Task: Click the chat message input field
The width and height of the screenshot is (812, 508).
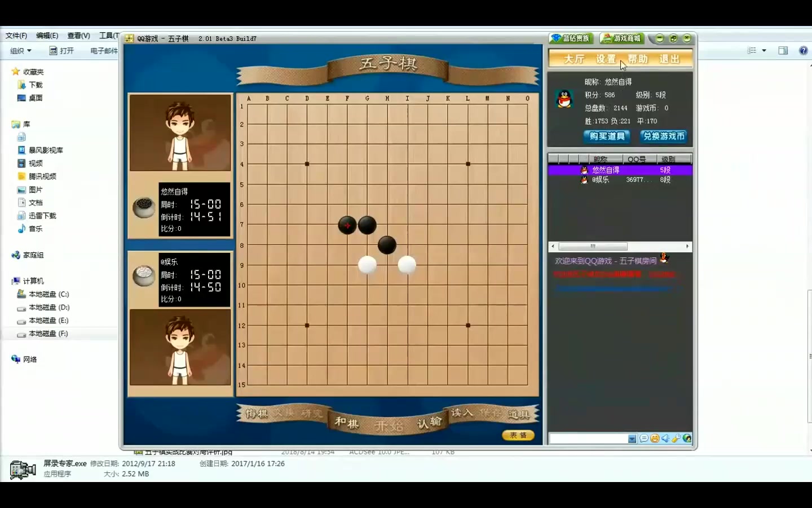Action: tap(589, 439)
